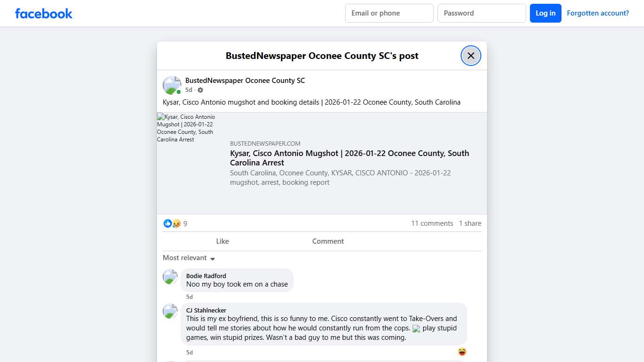The height and width of the screenshot is (362, 644).
Task: Click the facebook logo
Action: (43, 13)
